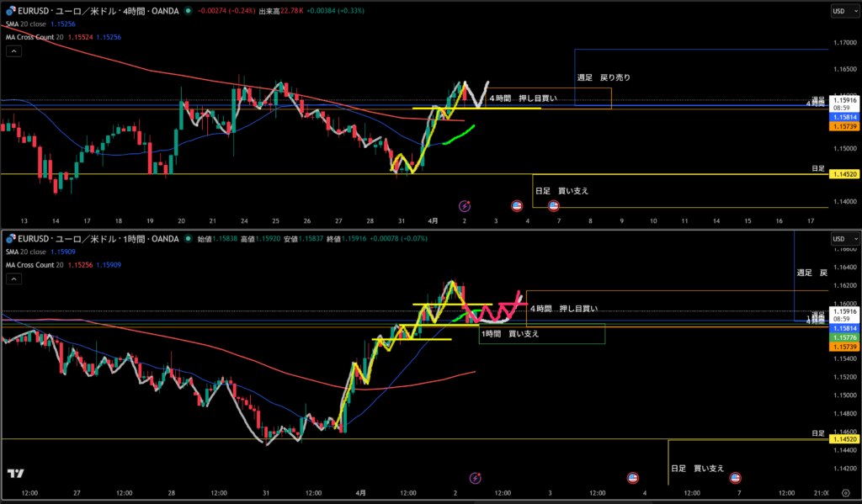Click the purple lightning event icon, bottom chart
The width and height of the screenshot is (862, 504).
point(475,478)
